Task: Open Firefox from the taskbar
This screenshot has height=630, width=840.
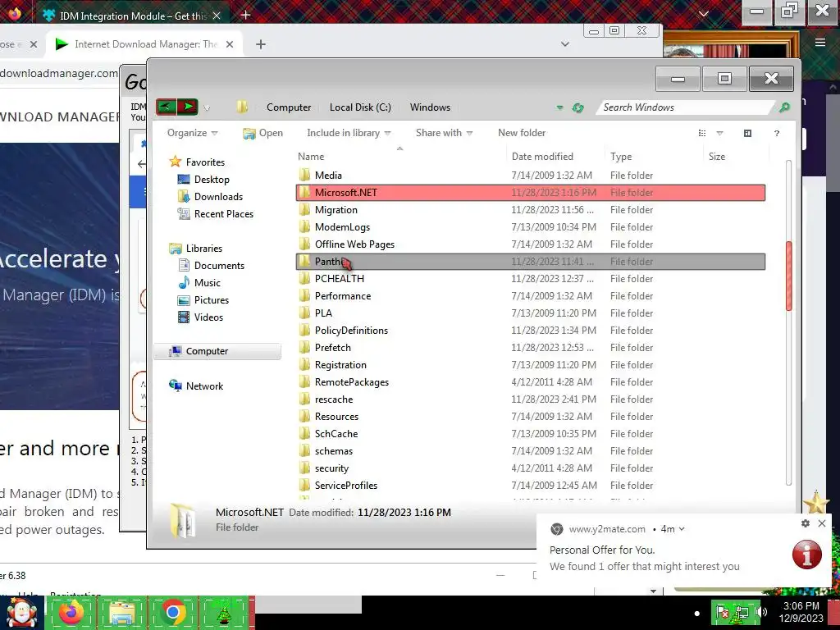Action: coord(71,613)
